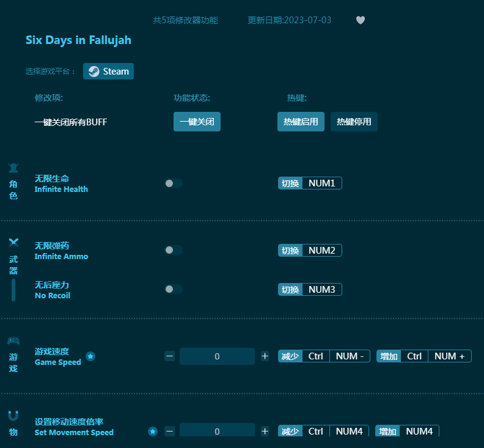Click the game controller category icon
The width and height of the screenshot is (484, 448).
tap(13, 340)
